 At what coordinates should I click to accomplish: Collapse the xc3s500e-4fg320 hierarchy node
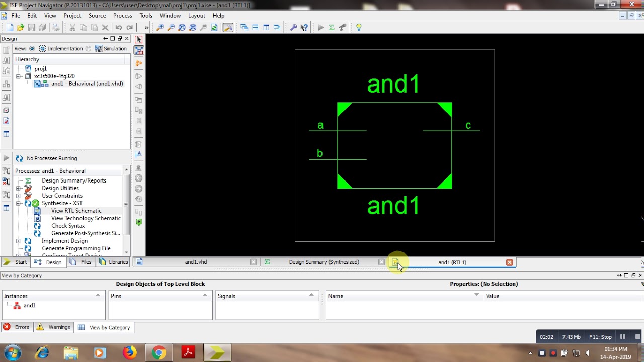19,76
